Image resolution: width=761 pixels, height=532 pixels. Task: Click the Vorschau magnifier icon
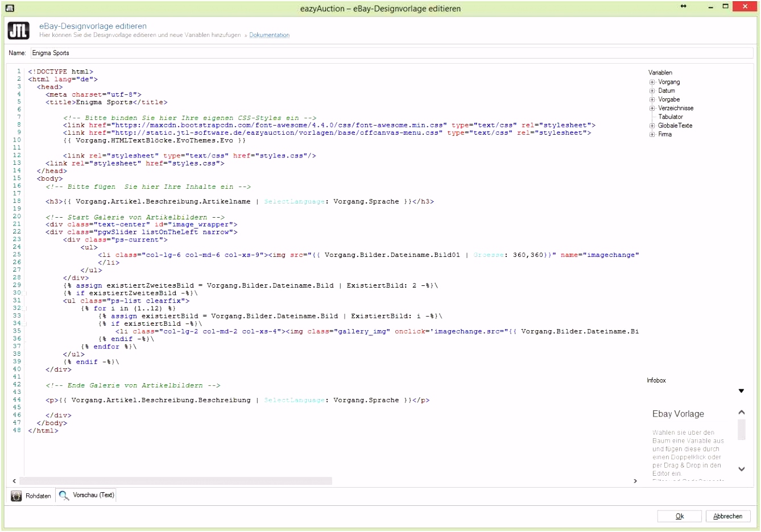click(64, 496)
